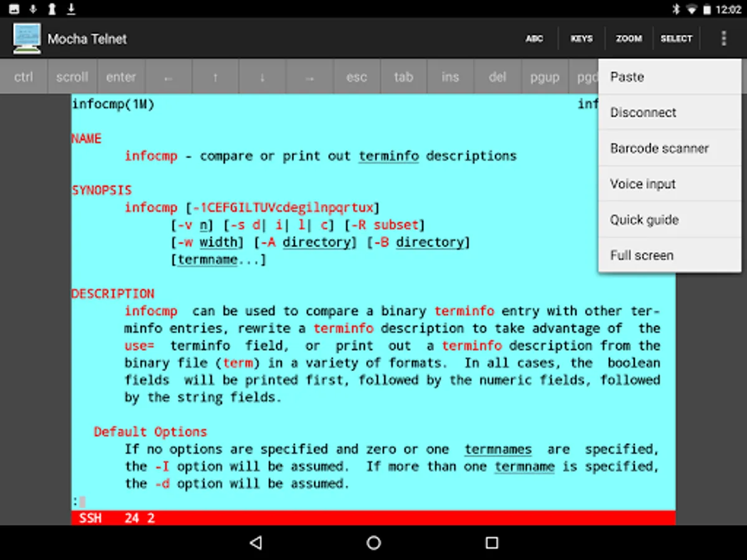Tap the left arrow key

point(168,77)
